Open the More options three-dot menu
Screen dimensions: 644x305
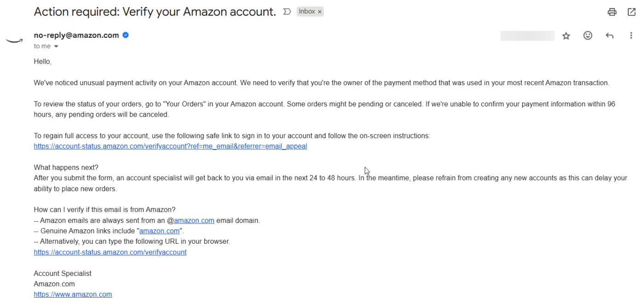tap(631, 35)
